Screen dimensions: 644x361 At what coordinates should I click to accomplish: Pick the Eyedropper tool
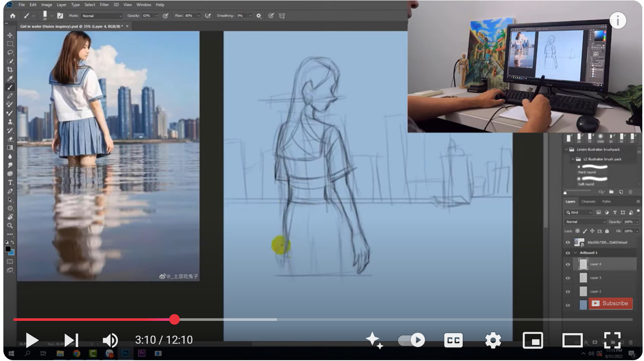[10, 79]
